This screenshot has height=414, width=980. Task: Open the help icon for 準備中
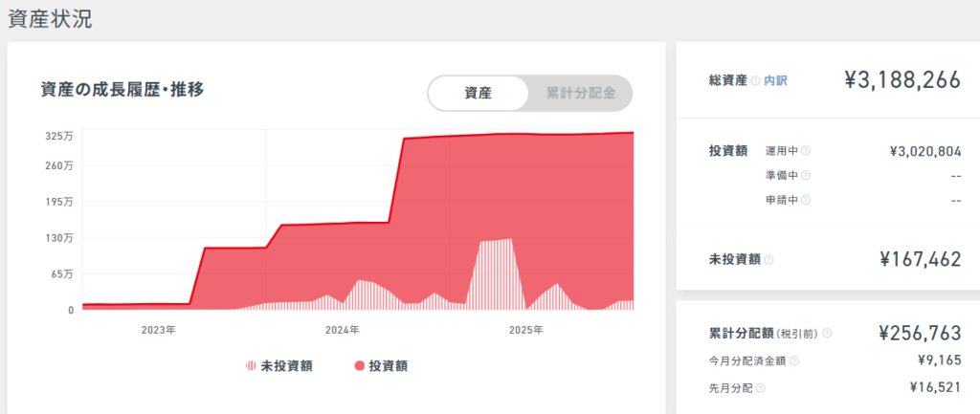click(805, 176)
